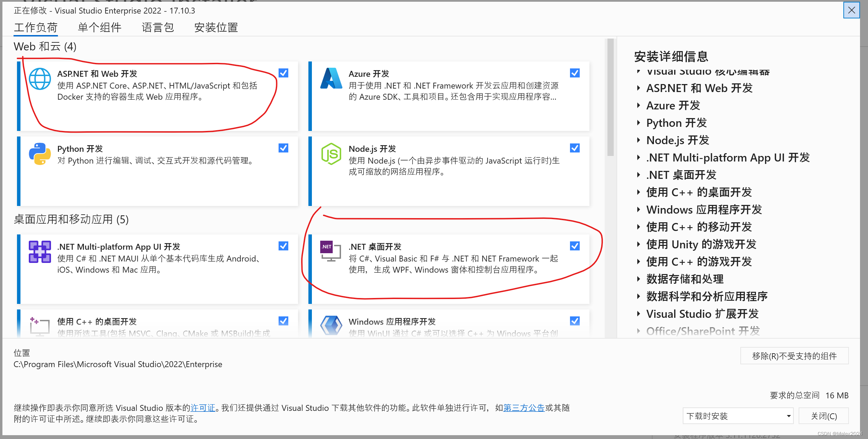The width and height of the screenshot is (868, 439).
Task: Select the Python 开发 icon
Action: pyautogui.click(x=40, y=153)
